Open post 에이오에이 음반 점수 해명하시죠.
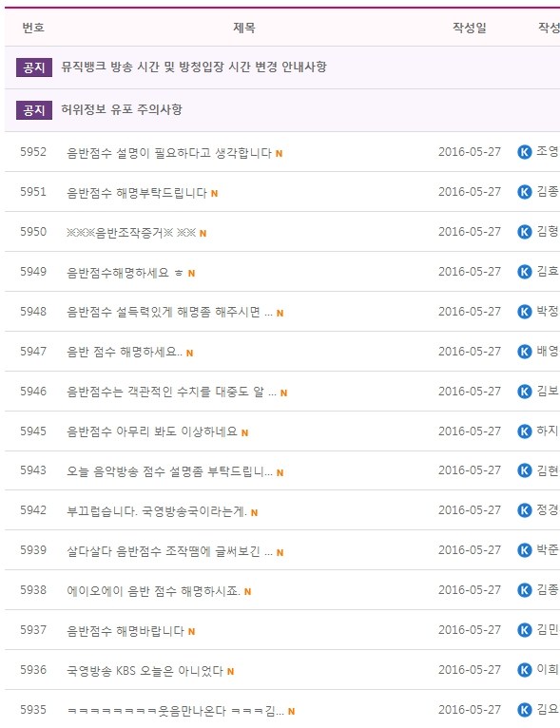The width and height of the screenshot is (560, 728). coord(154,590)
